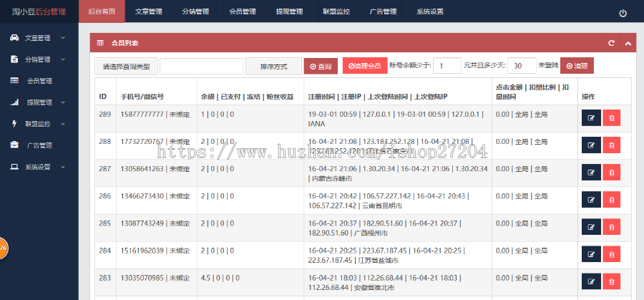
Task: Open the 系统设置 top tab
Action: pos(430,11)
